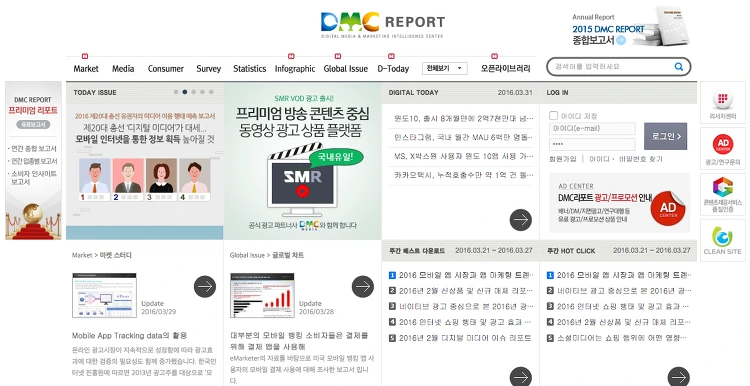Open the MS, X박스원 headline
The height and width of the screenshot is (386, 750).
463,156
